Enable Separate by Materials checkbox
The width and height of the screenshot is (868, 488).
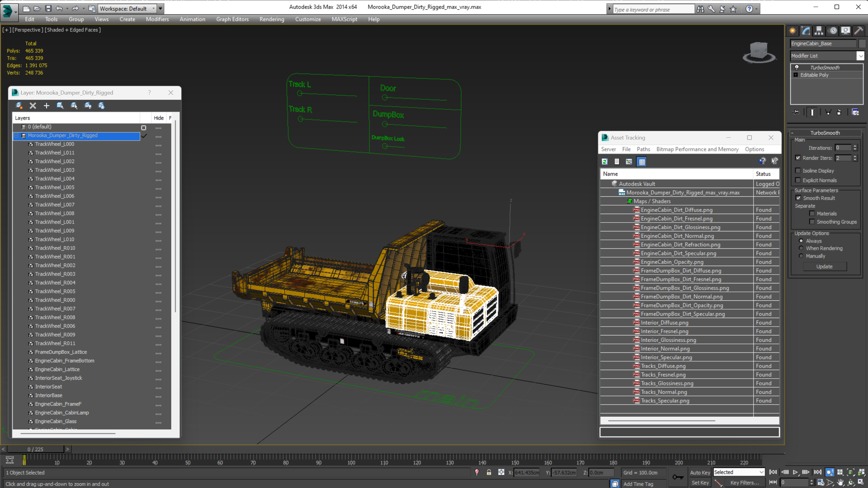tap(812, 213)
